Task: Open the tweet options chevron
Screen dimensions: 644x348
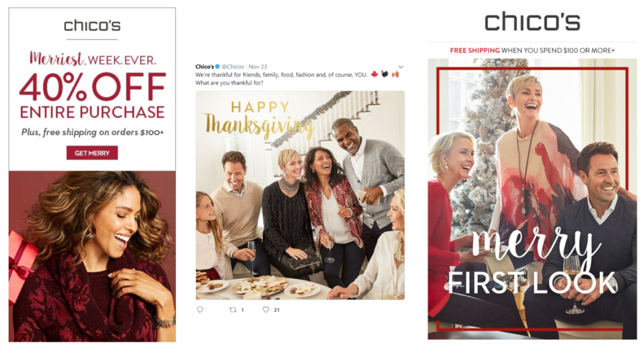Action: 401,67
